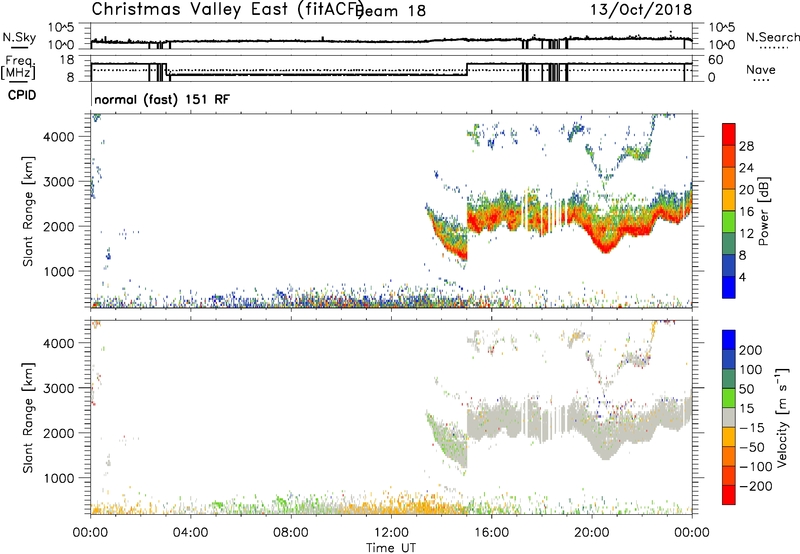The width and height of the screenshot is (800, 554).
Task: Click the '08:00' time tick label
Action: [291, 533]
